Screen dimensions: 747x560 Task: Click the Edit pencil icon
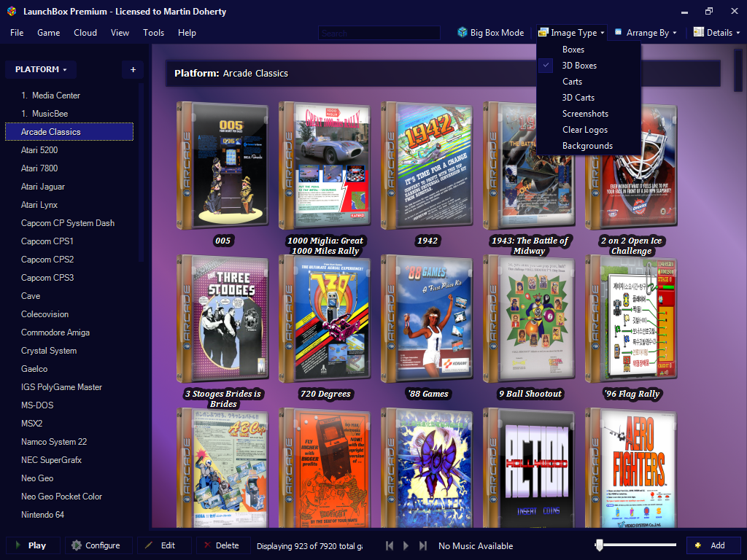pos(149,545)
